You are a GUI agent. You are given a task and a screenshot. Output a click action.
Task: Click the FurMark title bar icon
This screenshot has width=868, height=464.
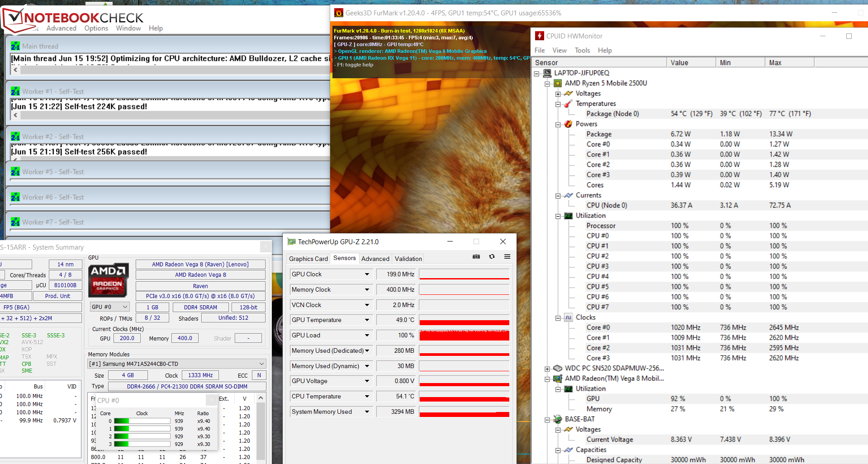tap(339, 13)
